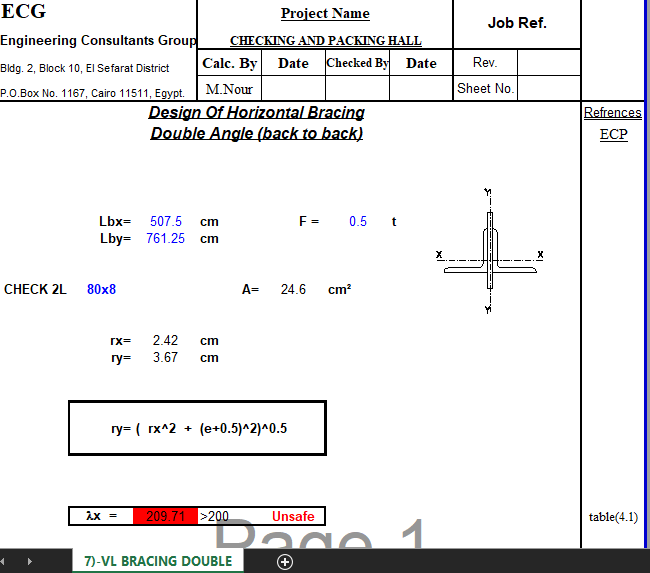
Task: Select the Lby value 761.25 cell
Action: [165, 238]
